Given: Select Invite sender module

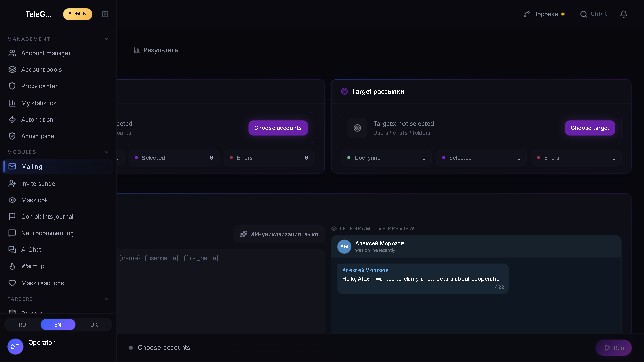Looking at the screenshot, I should click(58, 184).
